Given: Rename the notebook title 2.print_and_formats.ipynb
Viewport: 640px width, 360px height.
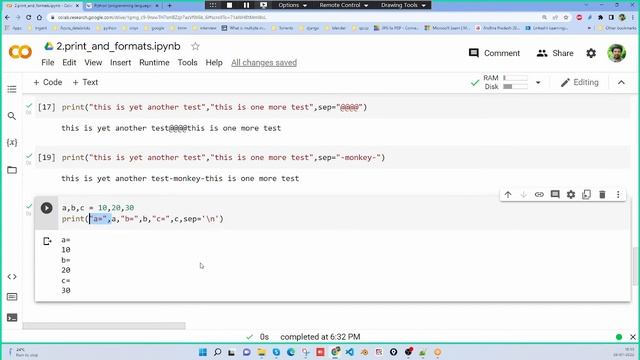Looking at the screenshot, I should click(x=118, y=46).
